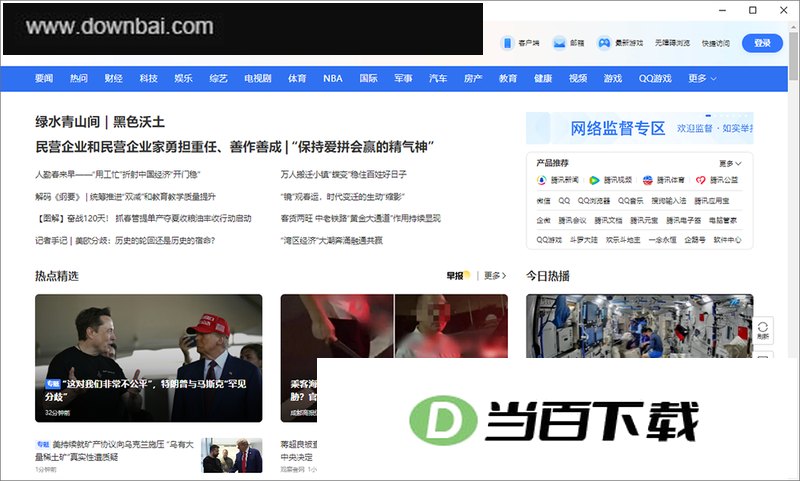Open article 【图解】奋战120天

tap(143, 218)
